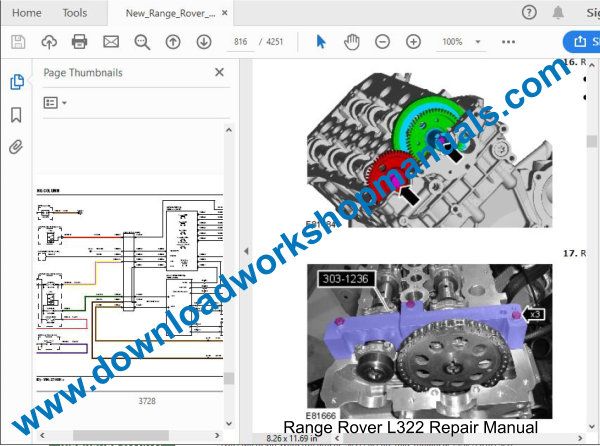
Task: Choose the Selection arrow tool
Action: (x=321, y=42)
